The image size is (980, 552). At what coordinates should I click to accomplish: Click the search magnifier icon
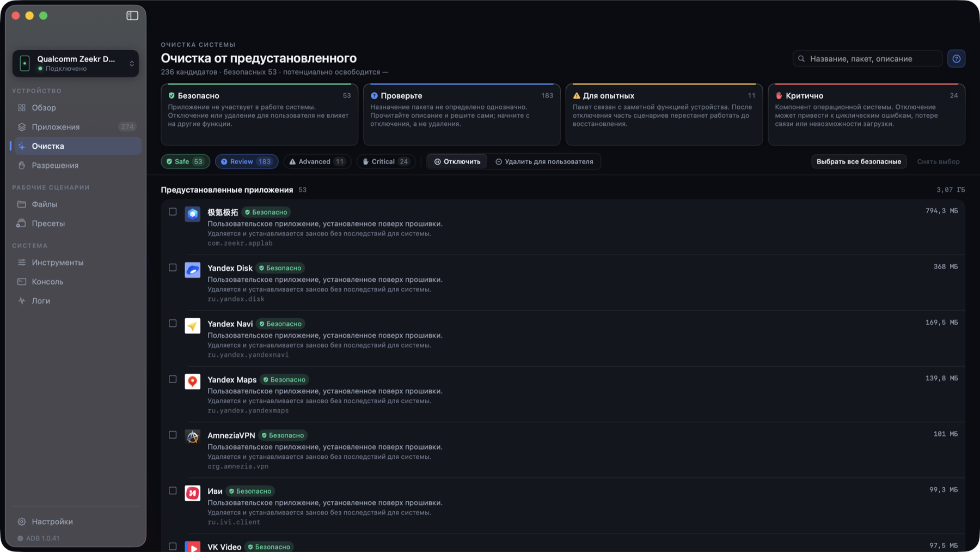801,59
